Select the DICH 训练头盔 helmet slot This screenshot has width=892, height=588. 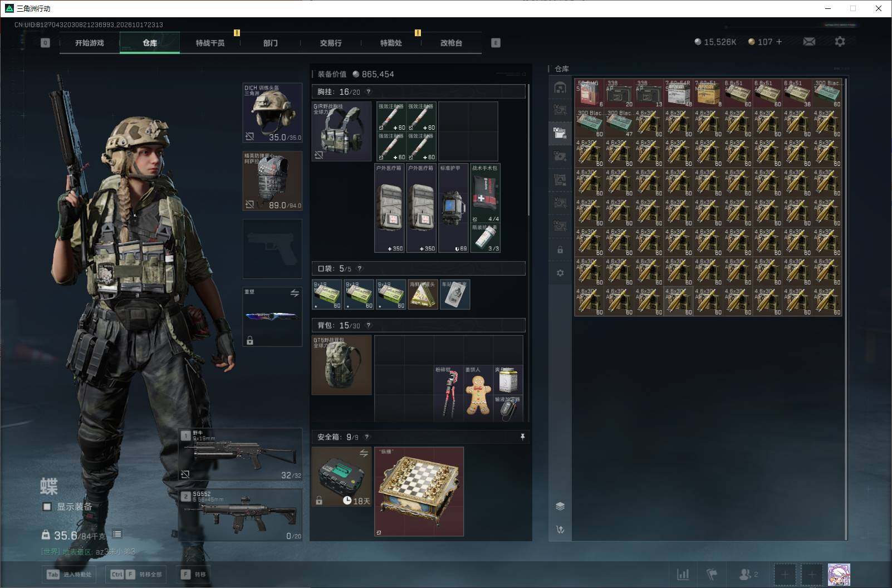coord(272,112)
